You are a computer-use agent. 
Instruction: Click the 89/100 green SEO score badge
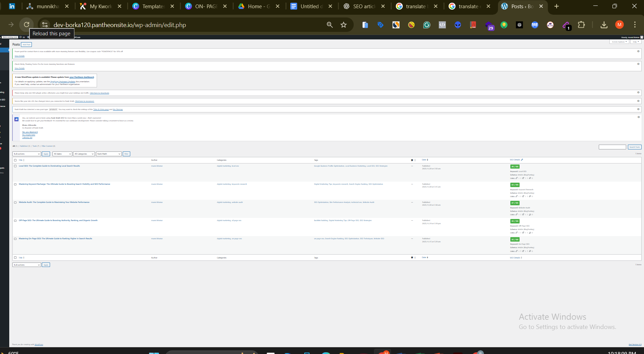(514, 166)
